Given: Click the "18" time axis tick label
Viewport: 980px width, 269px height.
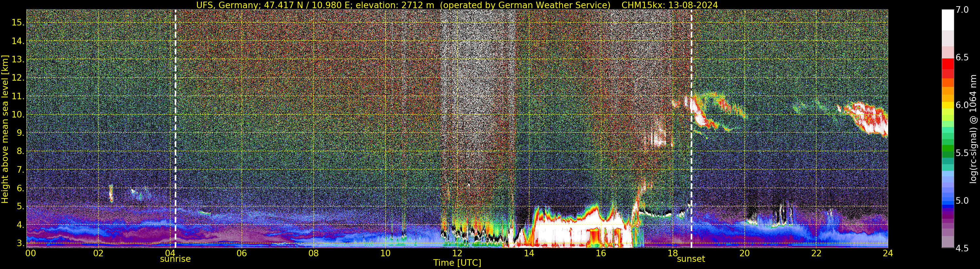Looking at the screenshot, I should click(x=673, y=253).
